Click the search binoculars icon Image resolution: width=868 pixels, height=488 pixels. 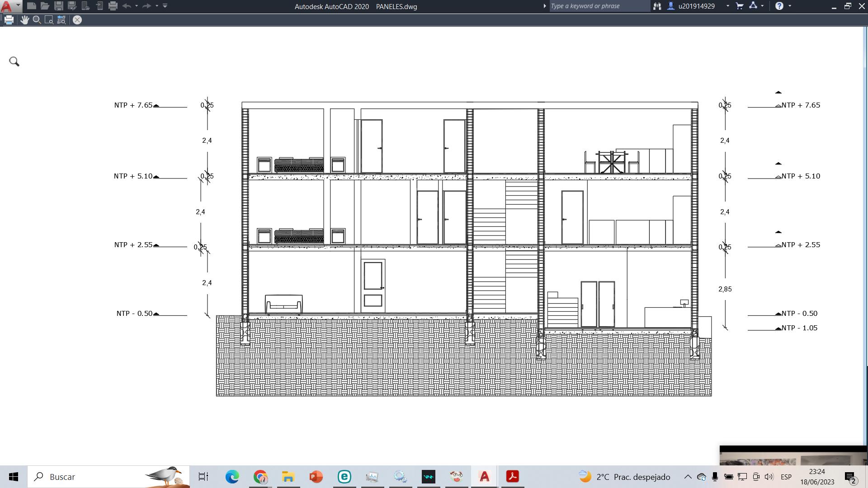point(657,6)
